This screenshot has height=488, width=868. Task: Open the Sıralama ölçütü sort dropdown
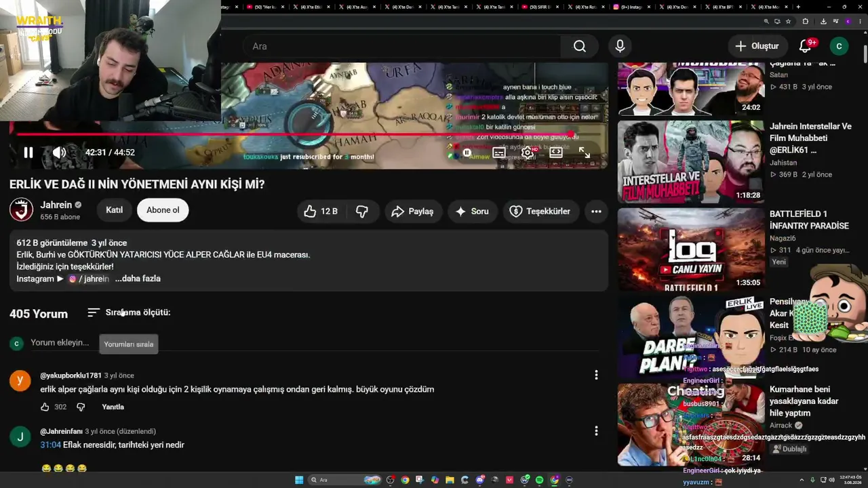point(129,312)
